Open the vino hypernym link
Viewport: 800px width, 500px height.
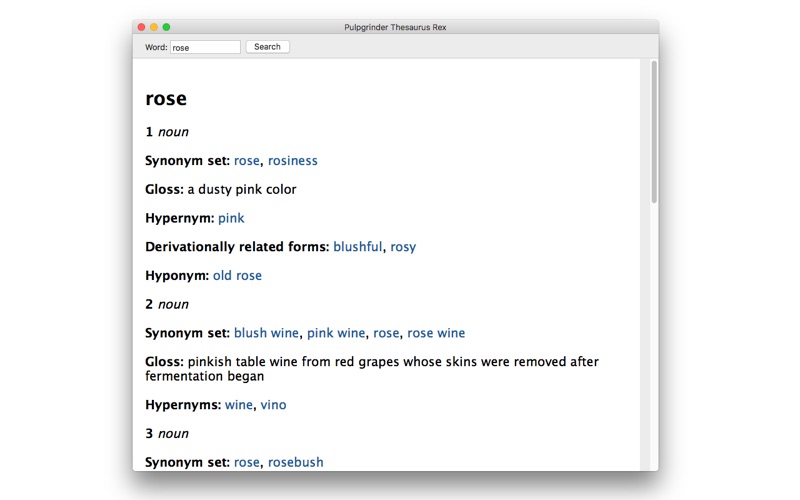(x=273, y=405)
